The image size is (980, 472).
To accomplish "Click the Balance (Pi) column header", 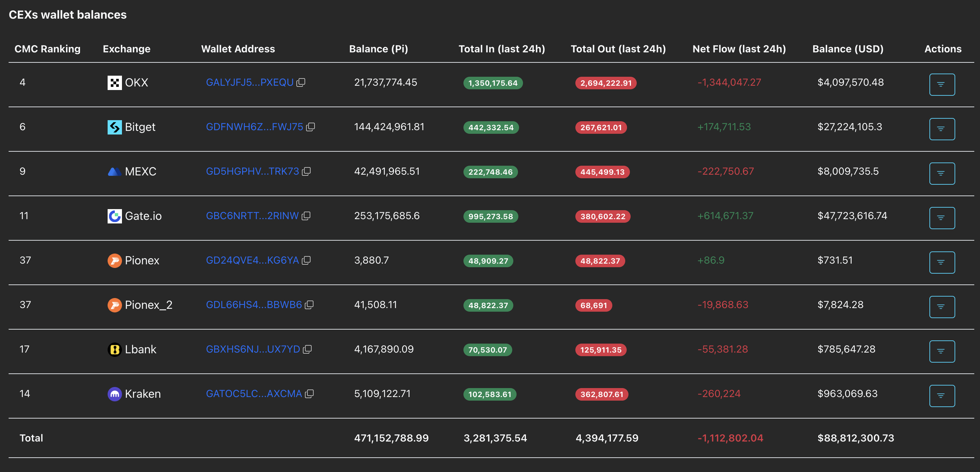I will point(378,49).
